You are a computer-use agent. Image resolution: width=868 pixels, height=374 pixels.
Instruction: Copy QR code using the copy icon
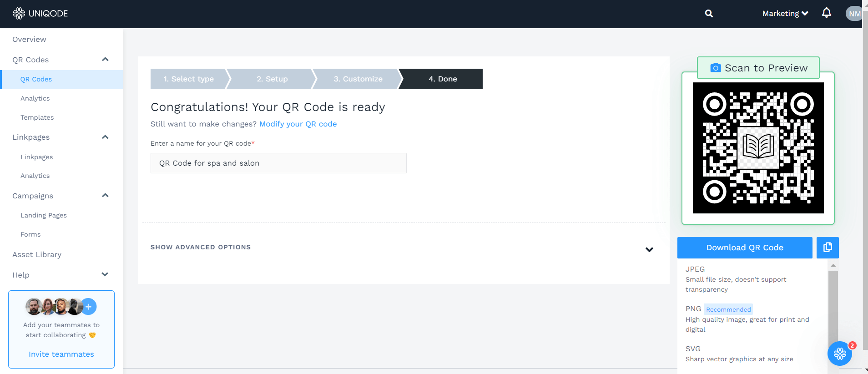tap(828, 248)
